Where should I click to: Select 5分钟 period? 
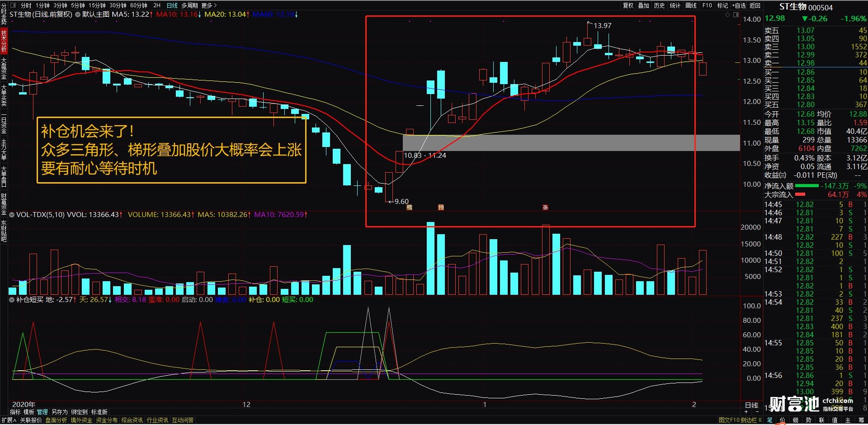tap(78, 5)
